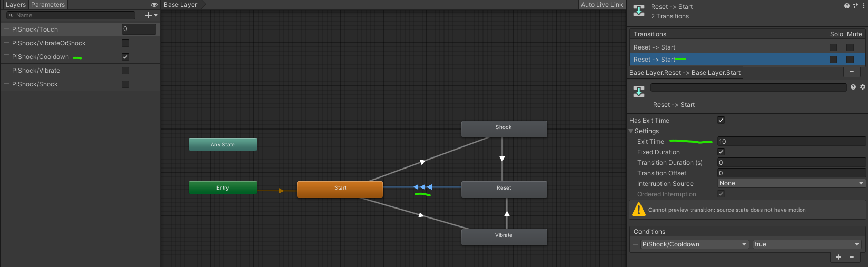The height and width of the screenshot is (267, 868).
Task: Click drag handle of PiShock/VibrateOrShock parameter
Action: pyautogui.click(x=6, y=43)
